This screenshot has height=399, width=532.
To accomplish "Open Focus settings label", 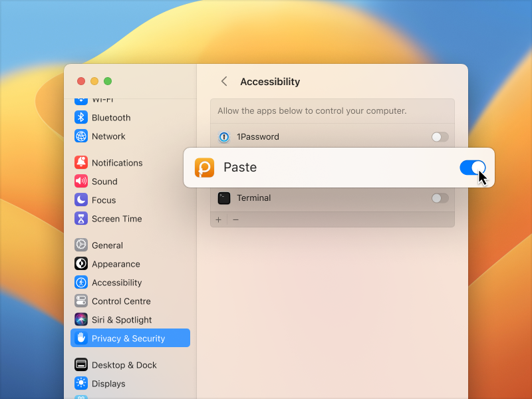I will point(104,200).
